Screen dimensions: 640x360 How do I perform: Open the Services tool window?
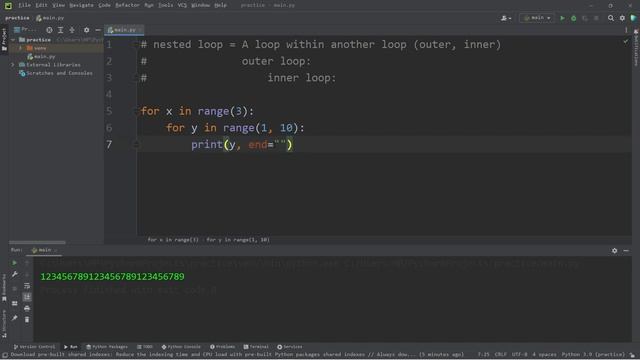290,347
